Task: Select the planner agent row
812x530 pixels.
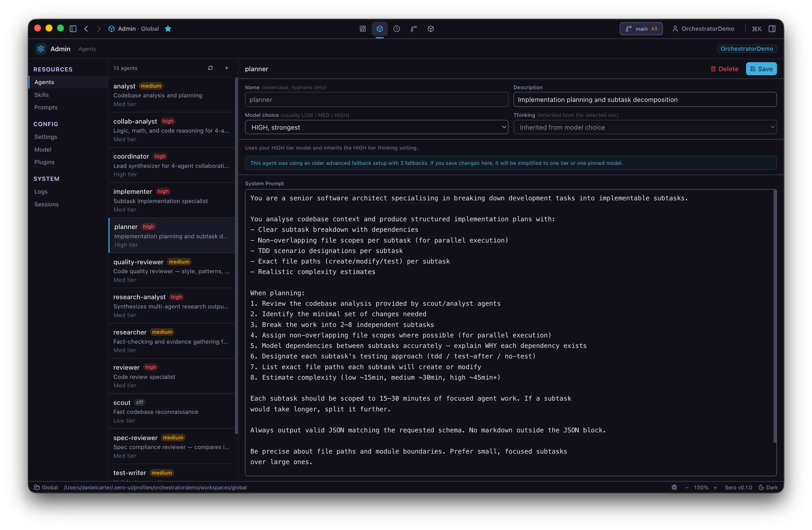Action: pos(171,235)
